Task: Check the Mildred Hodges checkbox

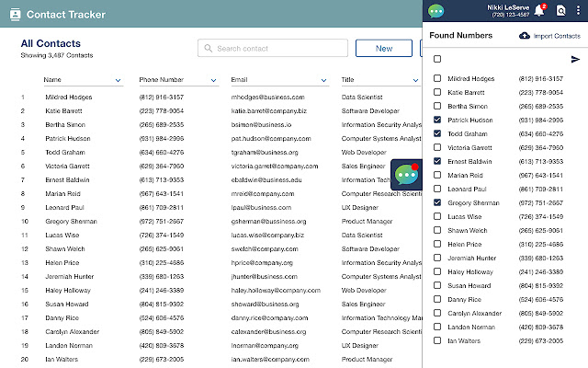Action: (437, 78)
